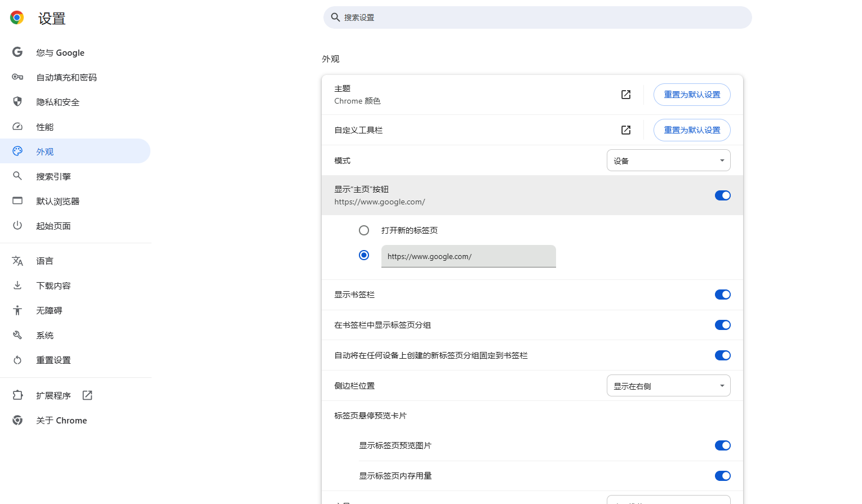Open 默认浏览器 settings section
Viewport: 862px width, 504px height.
75,201
